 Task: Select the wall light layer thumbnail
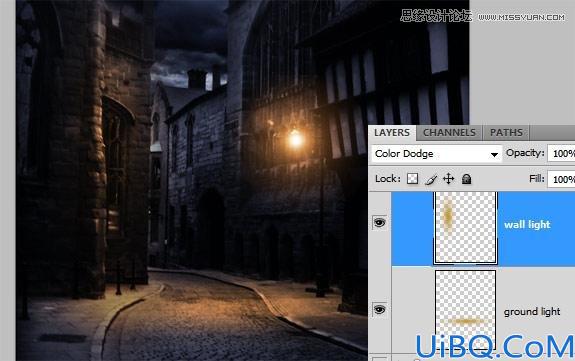click(465, 227)
